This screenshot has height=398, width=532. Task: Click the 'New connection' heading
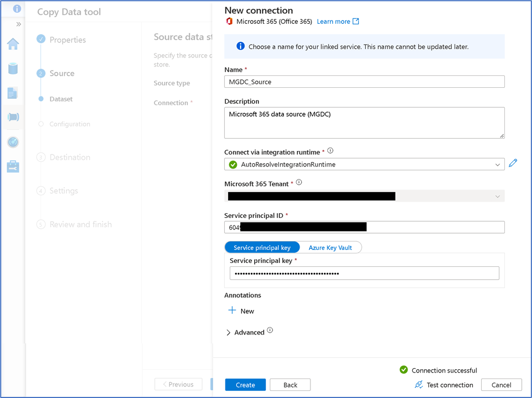tap(258, 10)
